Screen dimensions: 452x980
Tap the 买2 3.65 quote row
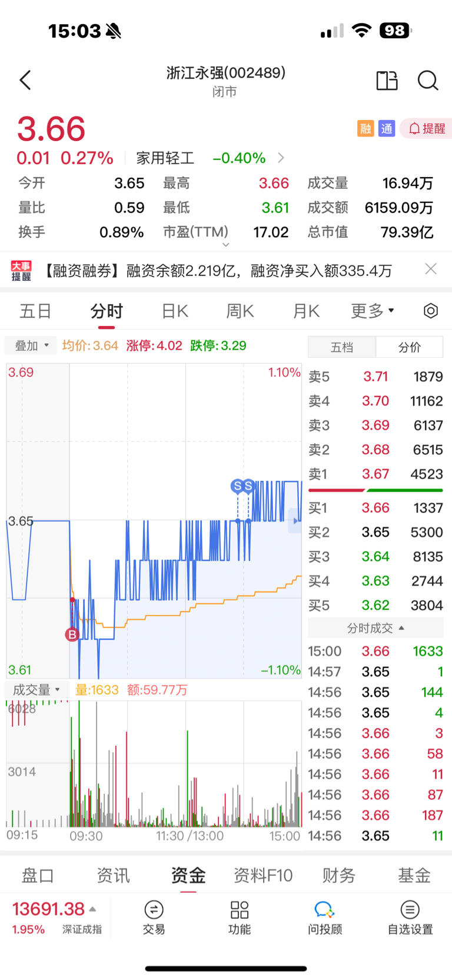pos(375,532)
